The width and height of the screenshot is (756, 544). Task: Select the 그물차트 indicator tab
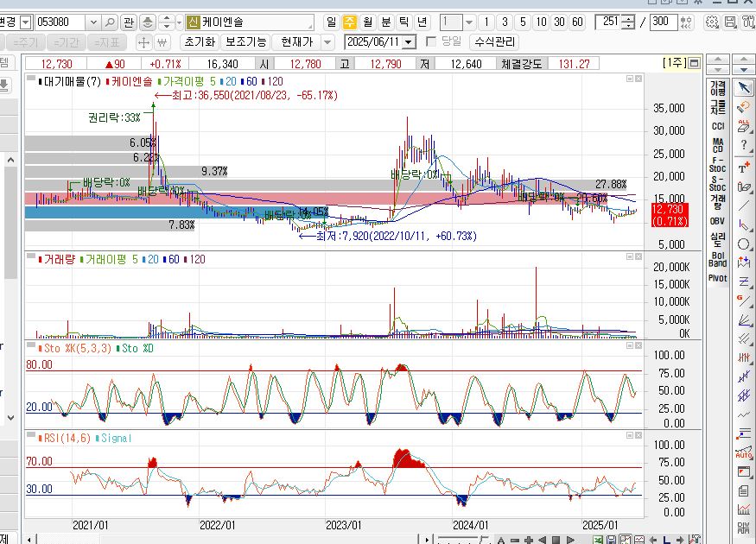(x=718, y=107)
